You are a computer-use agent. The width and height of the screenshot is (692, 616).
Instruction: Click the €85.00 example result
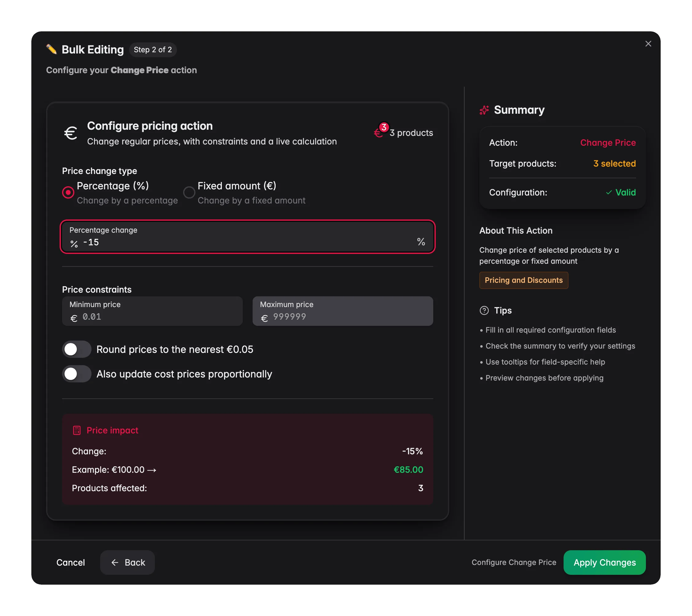coord(408,470)
